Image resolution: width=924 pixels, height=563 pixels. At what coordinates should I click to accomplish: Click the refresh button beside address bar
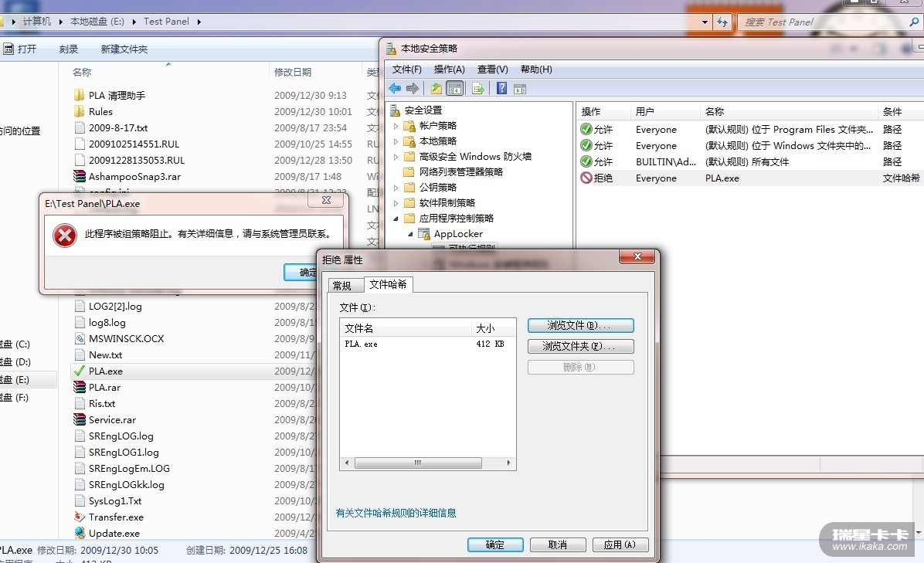722,22
